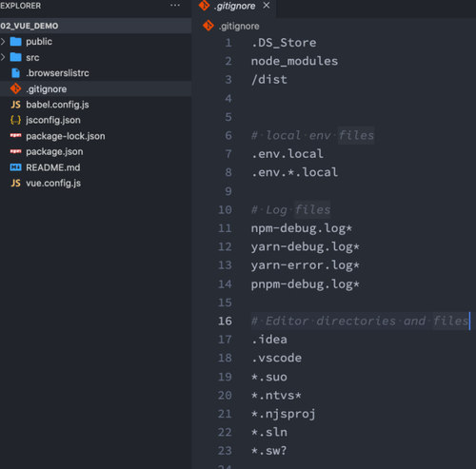Click the pnpm-debug.log* line
The width and height of the screenshot is (476, 469).
click(x=306, y=284)
